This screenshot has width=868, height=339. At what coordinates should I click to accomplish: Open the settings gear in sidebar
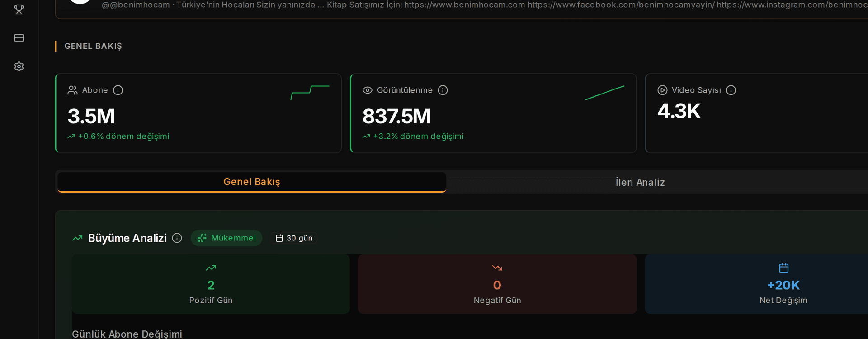click(x=19, y=66)
